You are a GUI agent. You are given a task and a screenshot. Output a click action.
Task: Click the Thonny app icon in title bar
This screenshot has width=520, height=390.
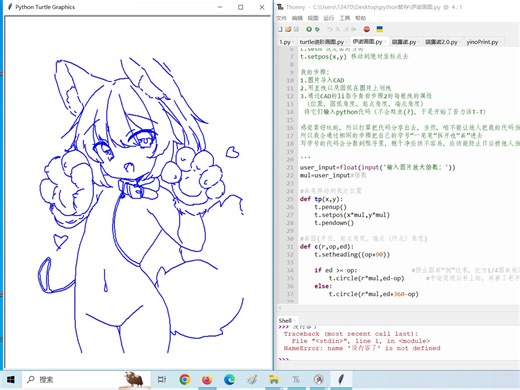[280, 7]
